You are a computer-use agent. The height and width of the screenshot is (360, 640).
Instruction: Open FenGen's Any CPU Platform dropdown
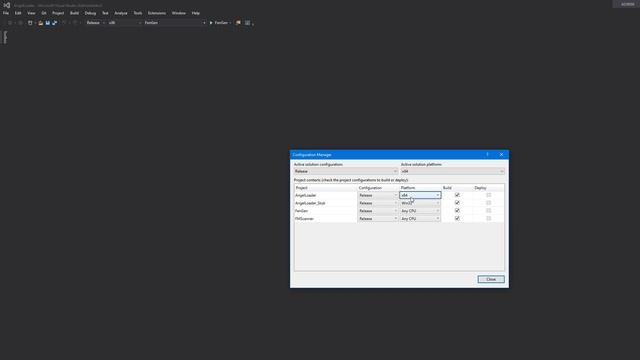pos(420,211)
